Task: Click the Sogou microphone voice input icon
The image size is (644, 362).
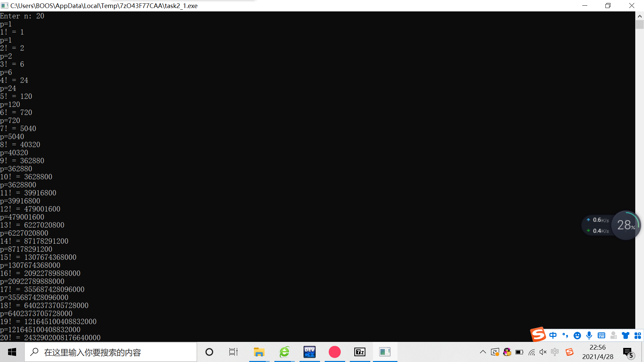Action: (589, 336)
